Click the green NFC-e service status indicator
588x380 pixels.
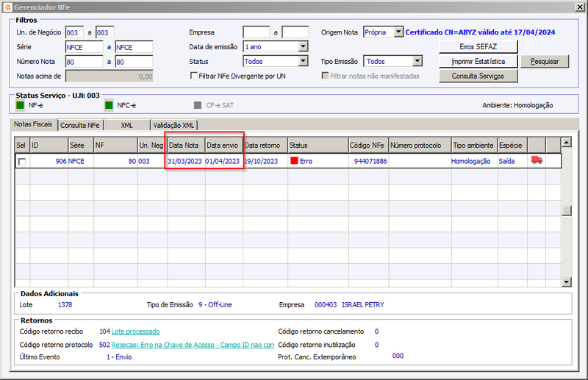[109, 105]
